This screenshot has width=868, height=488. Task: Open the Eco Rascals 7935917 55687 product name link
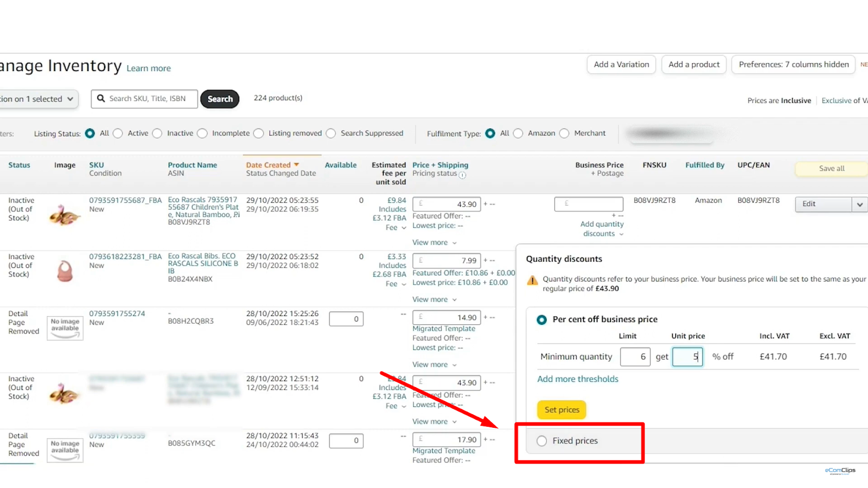(203, 208)
